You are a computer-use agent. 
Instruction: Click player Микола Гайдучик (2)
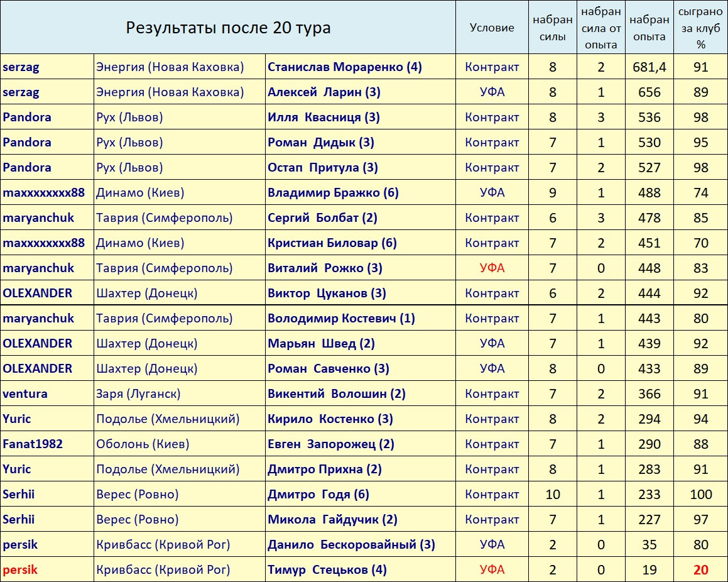coord(332,519)
